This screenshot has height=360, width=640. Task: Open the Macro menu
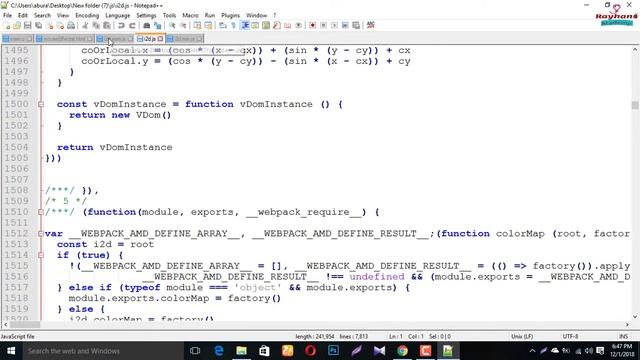coord(190,16)
